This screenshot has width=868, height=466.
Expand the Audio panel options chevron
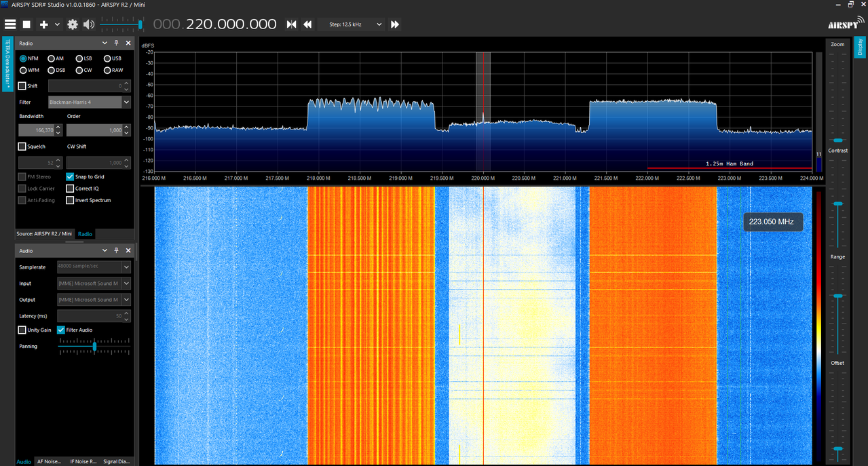point(105,250)
